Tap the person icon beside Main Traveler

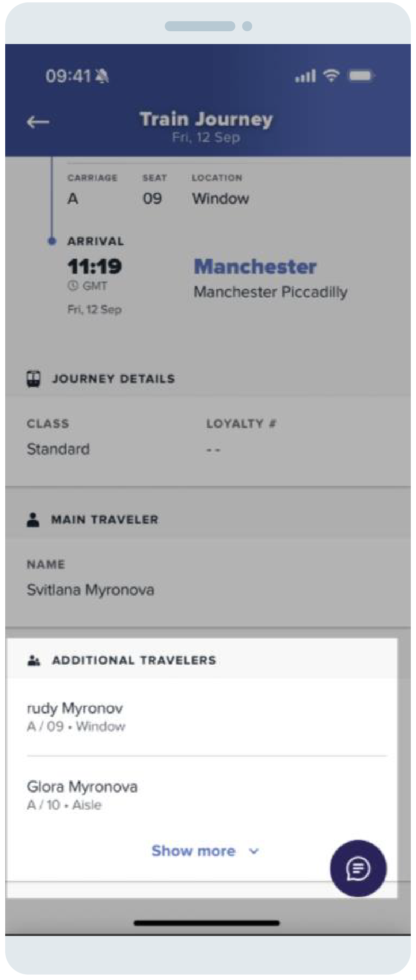[33, 519]
